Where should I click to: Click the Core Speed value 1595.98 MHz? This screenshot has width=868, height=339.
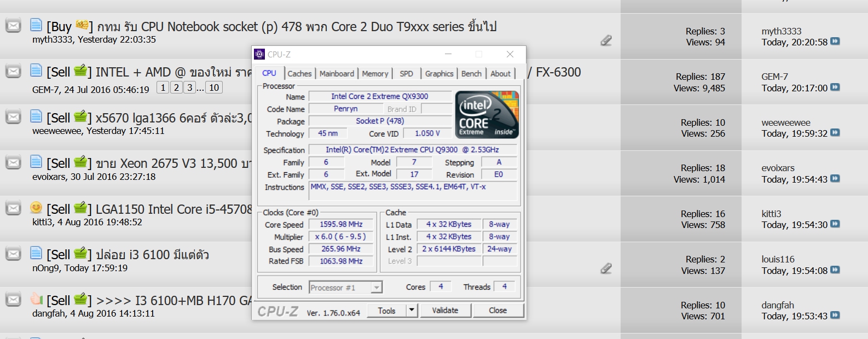pos(342,224)
